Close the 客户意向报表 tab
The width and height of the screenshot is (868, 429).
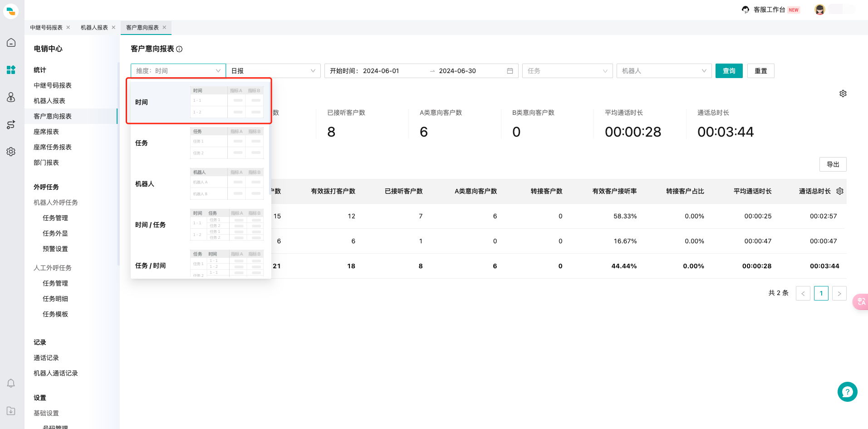coord(164,27)
